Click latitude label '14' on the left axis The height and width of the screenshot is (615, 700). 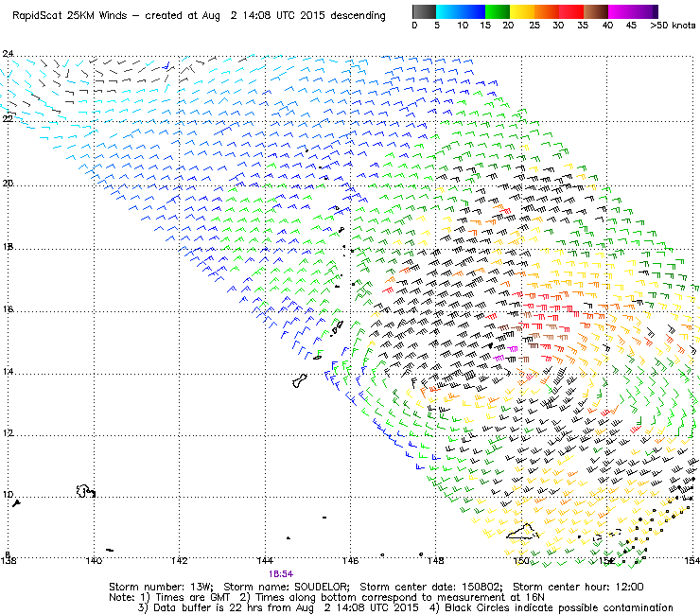coord(8,371)
